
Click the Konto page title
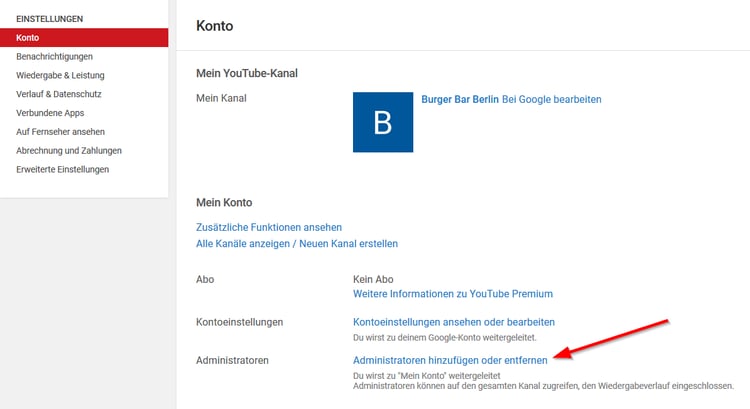(x=215, y=26)
